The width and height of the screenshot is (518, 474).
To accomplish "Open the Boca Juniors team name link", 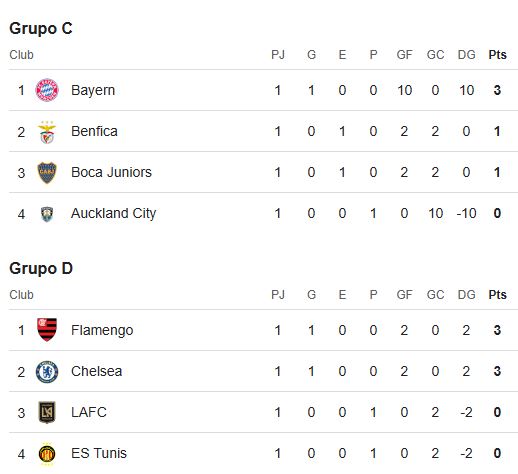I will pyautogui.click(x=111, y=172).
